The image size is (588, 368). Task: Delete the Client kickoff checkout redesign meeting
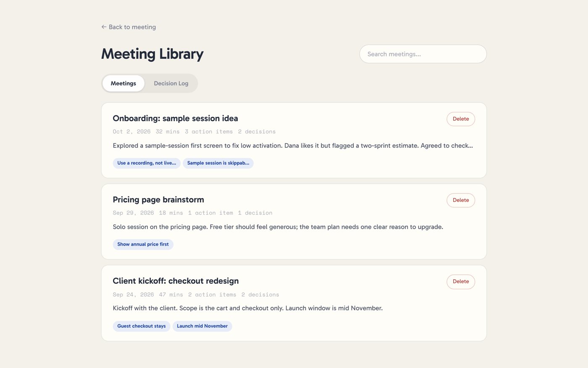coord(461,281)
